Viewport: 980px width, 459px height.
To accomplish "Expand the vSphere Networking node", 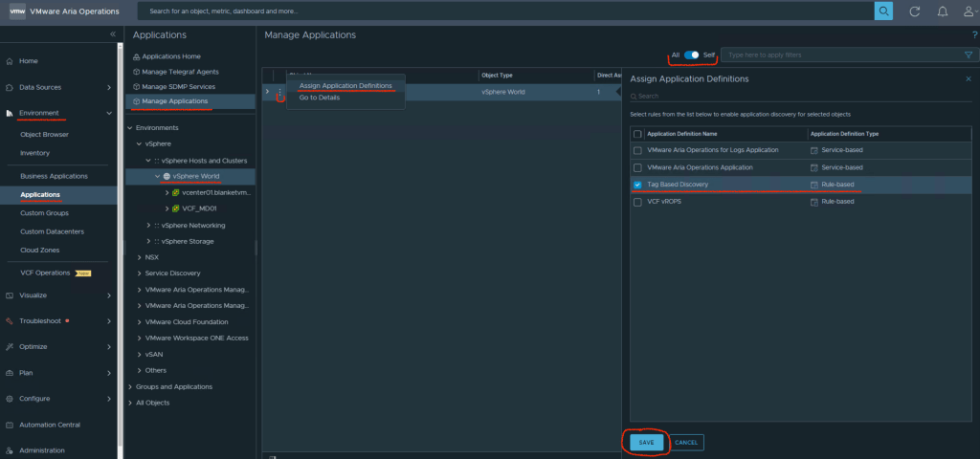I will pyautogui.click(x=148, y=225).
